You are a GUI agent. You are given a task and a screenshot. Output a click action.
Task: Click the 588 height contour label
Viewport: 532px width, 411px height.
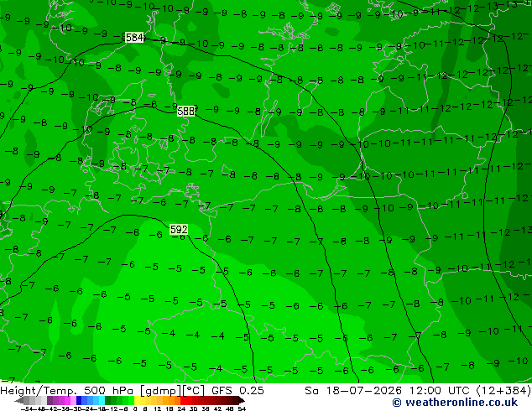(x=186, y=111)
